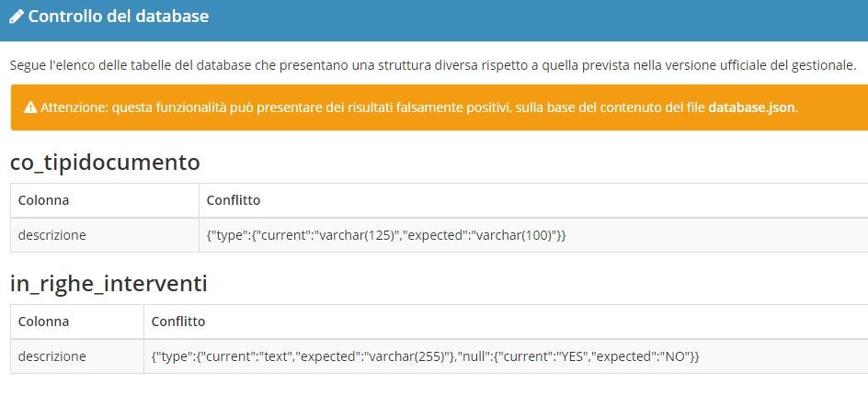Click the warning triangle icon in the orange alert
The height and width of the screenshot is (395, 868).
click(30, 107)
